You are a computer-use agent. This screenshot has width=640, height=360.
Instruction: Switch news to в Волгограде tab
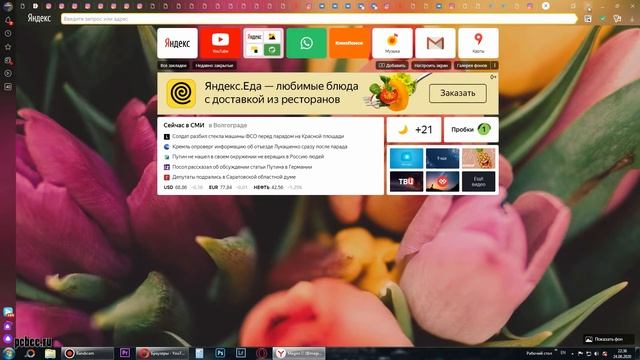click(x=228, y=125)
